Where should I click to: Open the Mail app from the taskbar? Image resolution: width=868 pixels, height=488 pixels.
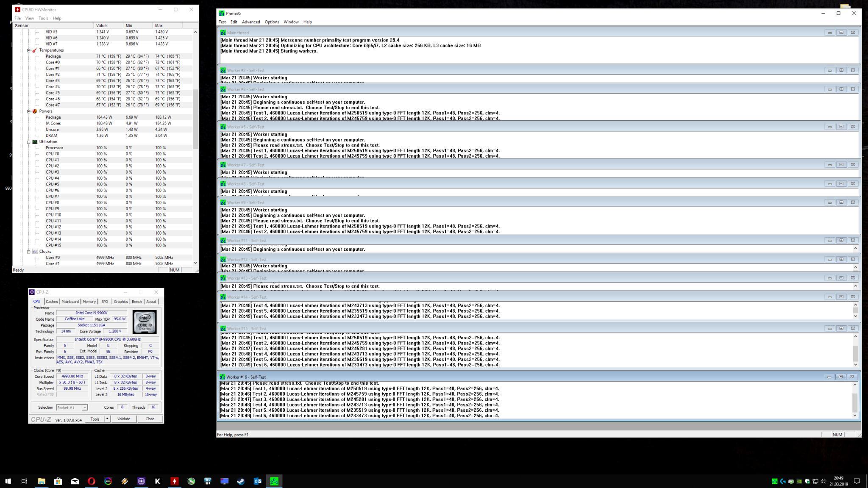75,481
